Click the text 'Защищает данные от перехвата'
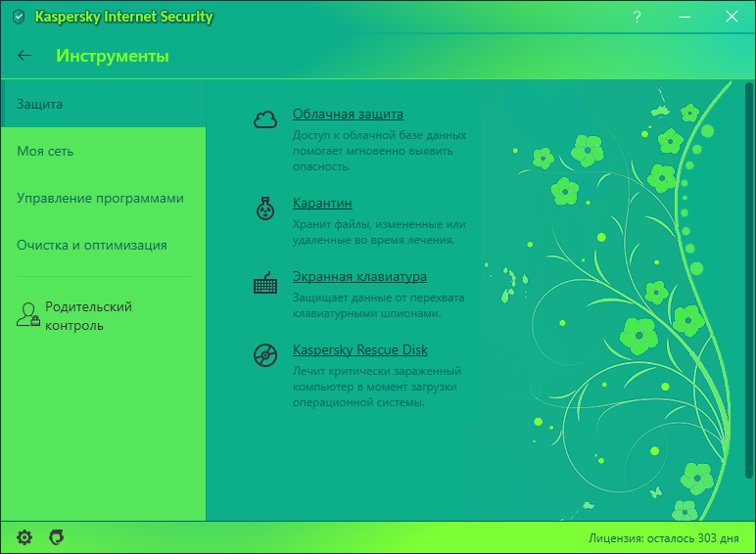 pos(378,298)
